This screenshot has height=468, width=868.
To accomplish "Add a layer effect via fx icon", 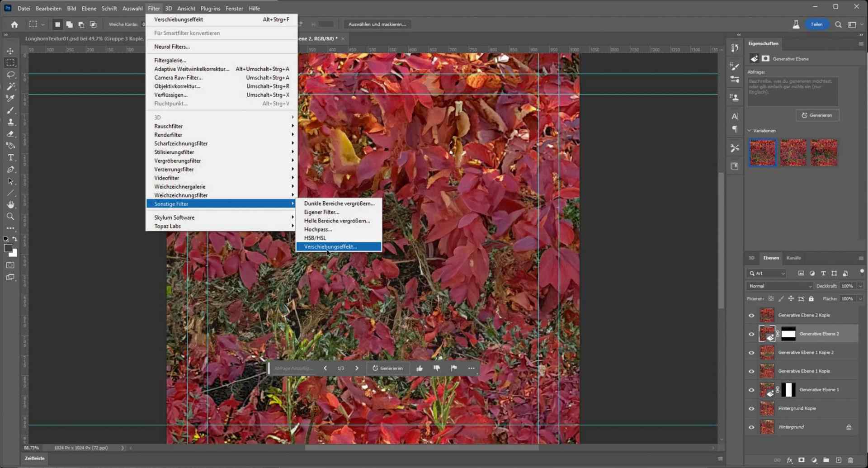I will pyautogui.click(x=790, y=460).
